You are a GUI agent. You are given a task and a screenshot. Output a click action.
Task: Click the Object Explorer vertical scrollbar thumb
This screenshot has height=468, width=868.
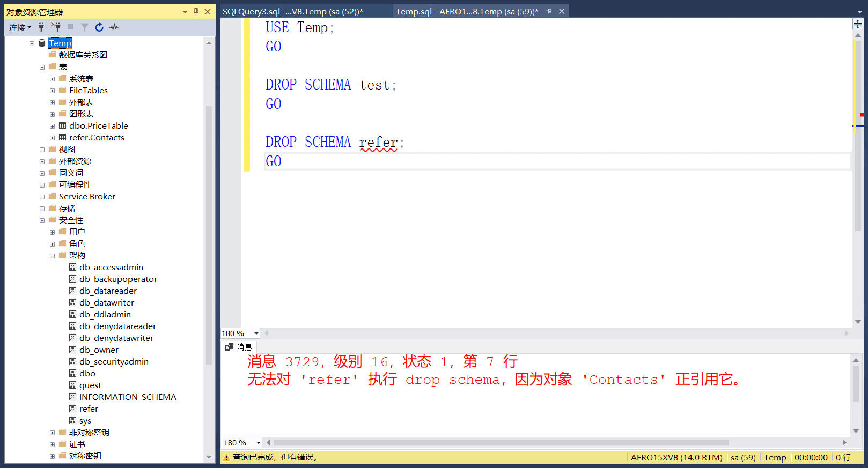pyautogui.click(x=209, y=236)
